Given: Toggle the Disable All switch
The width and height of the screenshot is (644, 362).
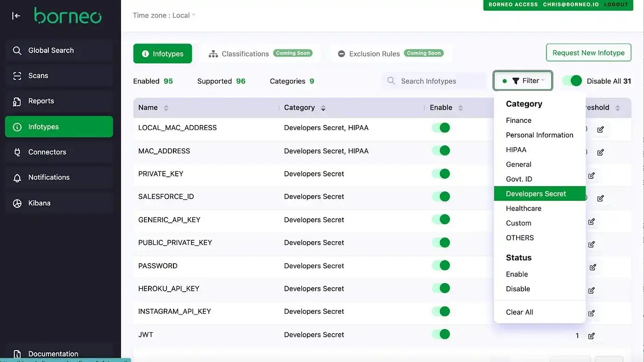Looking at the screenshot, I should pyautogui.click(x=572, y=81).
